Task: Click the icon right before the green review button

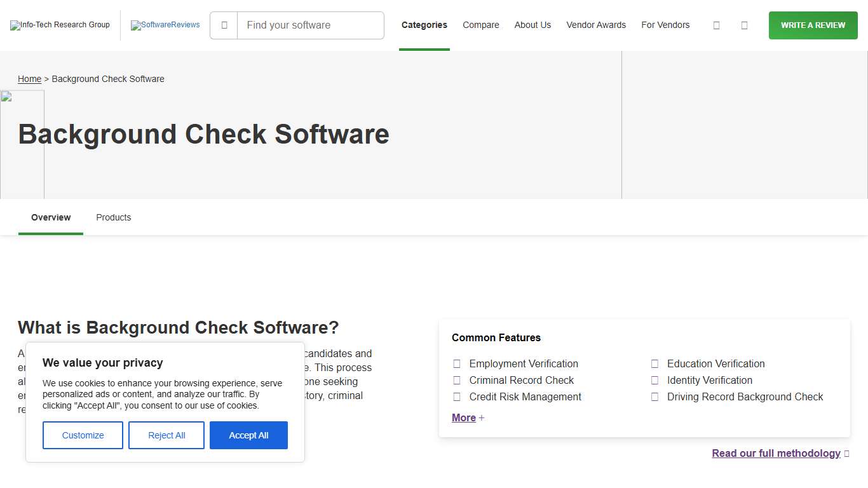Action: tap(744, 25)
